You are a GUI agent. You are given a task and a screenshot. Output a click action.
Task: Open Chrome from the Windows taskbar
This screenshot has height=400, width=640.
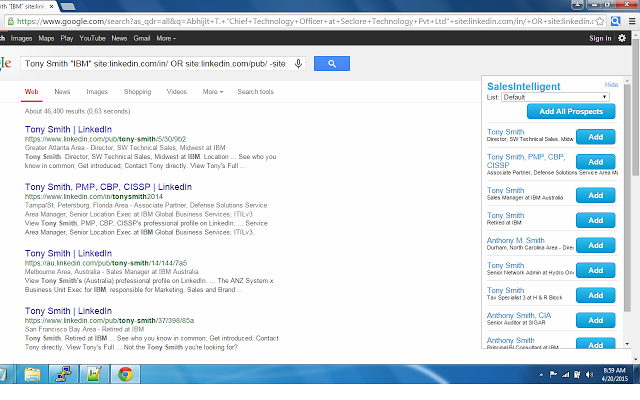[125, 374]
